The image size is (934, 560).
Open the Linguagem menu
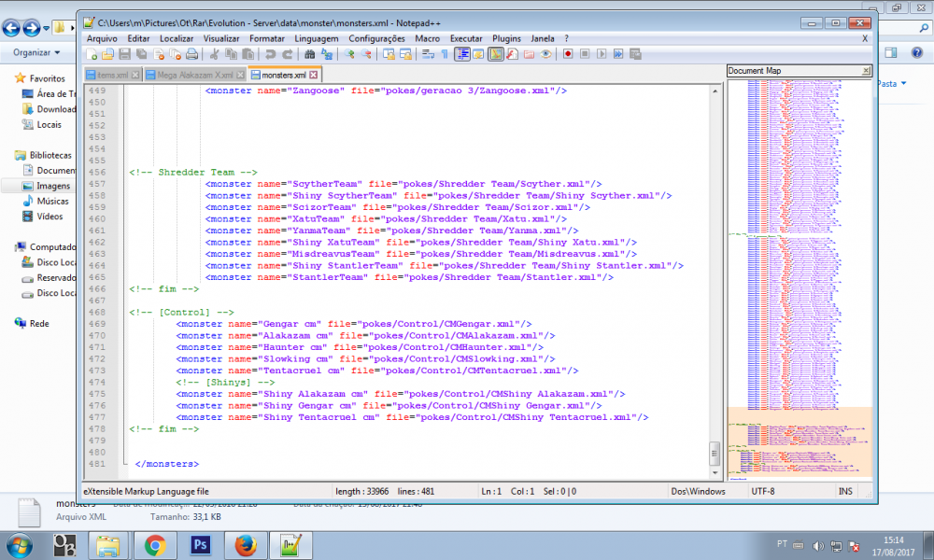pos(317,38)
